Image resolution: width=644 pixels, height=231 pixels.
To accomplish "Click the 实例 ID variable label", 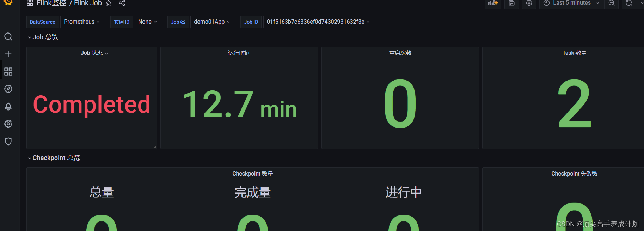I will point(122,22).
